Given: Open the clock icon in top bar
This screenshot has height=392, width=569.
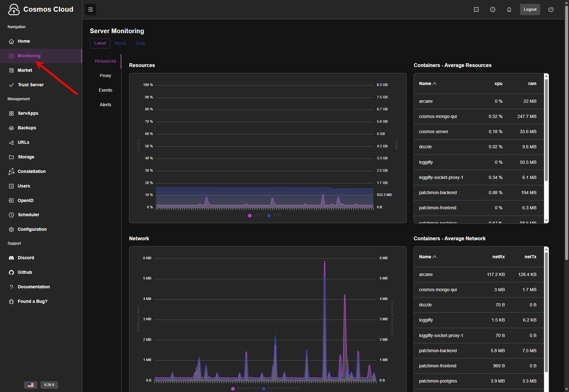Looking at the screenshot, I should pyautogui.click(x=493, y=9).
